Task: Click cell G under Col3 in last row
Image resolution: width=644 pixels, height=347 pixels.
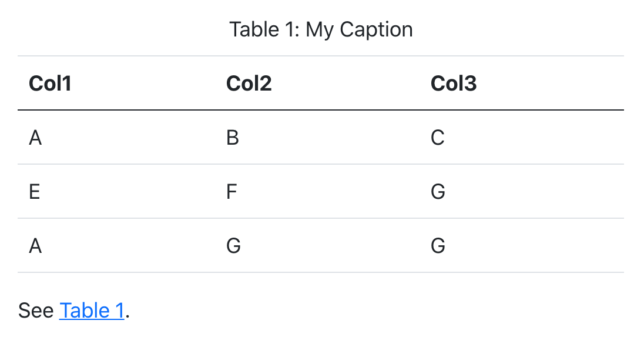Action: (438, 246)
